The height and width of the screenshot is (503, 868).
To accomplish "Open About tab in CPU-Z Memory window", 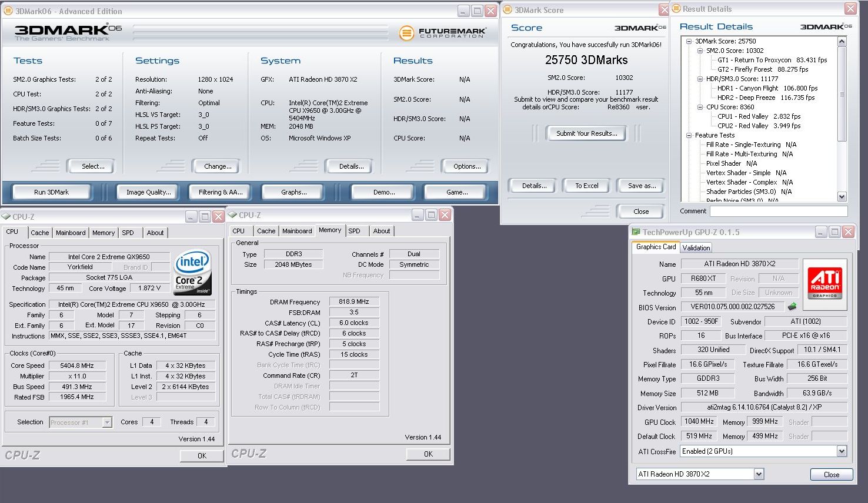I will [382, 231].
